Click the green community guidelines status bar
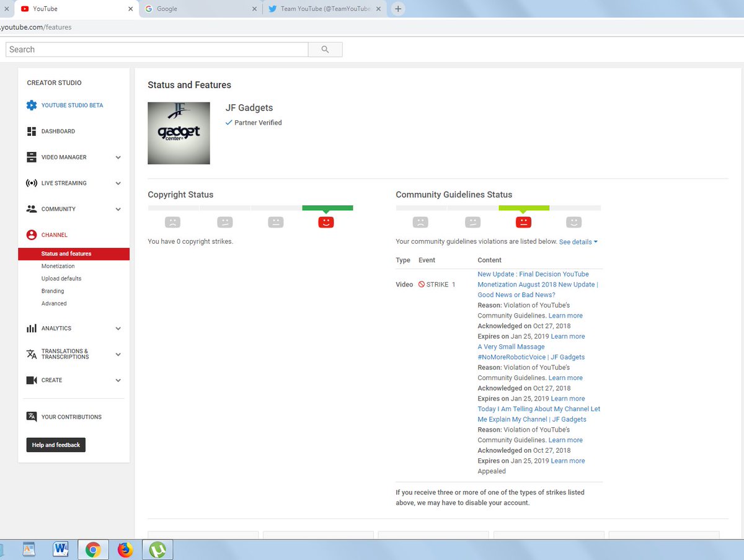 pyautogui.click(x=524, y=208)
